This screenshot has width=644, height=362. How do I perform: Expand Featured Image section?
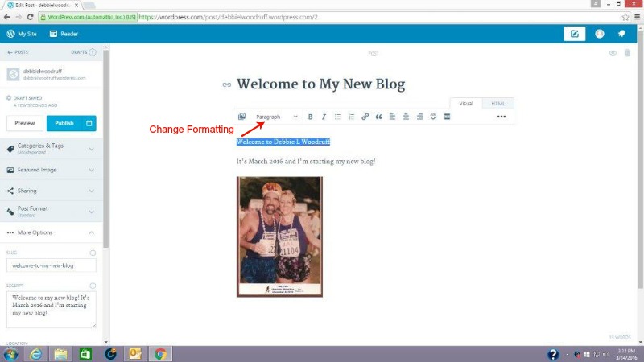(52, 170)
